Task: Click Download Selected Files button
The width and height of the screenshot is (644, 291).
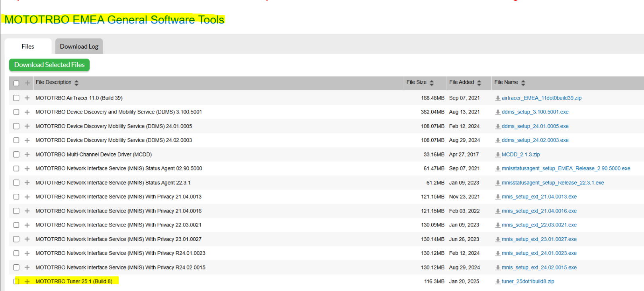Action: [x=49, y=65]
